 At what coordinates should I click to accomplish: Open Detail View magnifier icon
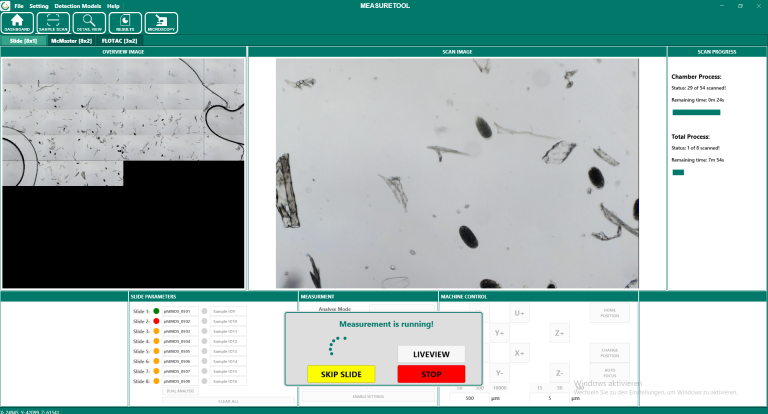click(89, 22)
